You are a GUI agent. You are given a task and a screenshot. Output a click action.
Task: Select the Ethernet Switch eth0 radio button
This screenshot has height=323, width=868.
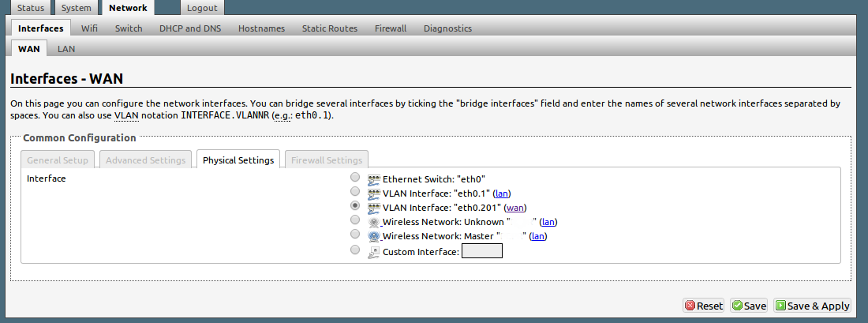click(x=355, y=178)
